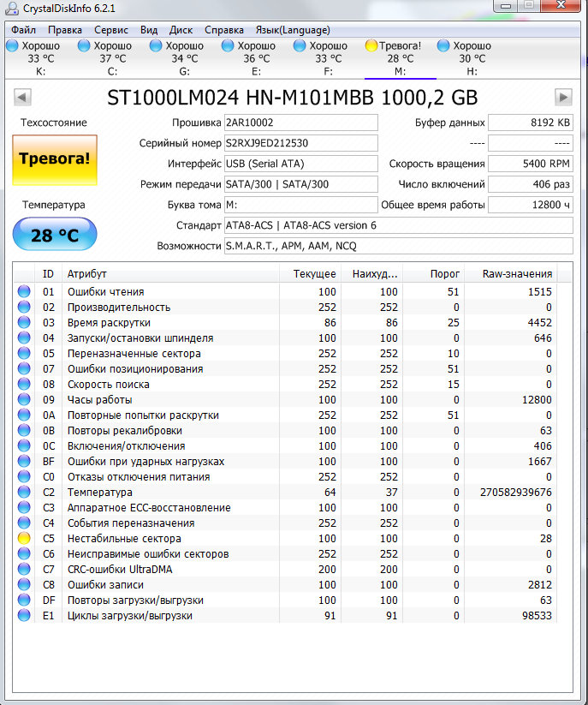Viewport: 588px width, 705px height.
Task: Open the Сервис menu
Action: 111,30
